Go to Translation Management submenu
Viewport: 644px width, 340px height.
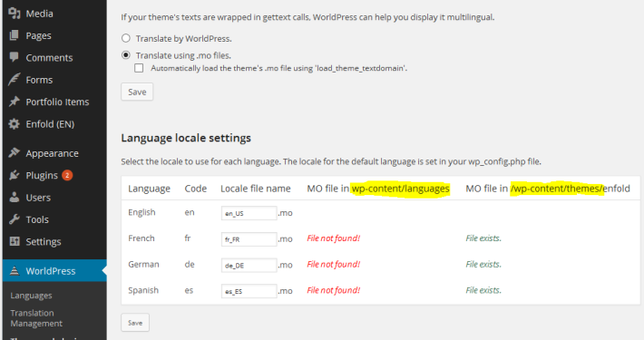[36, 318]
